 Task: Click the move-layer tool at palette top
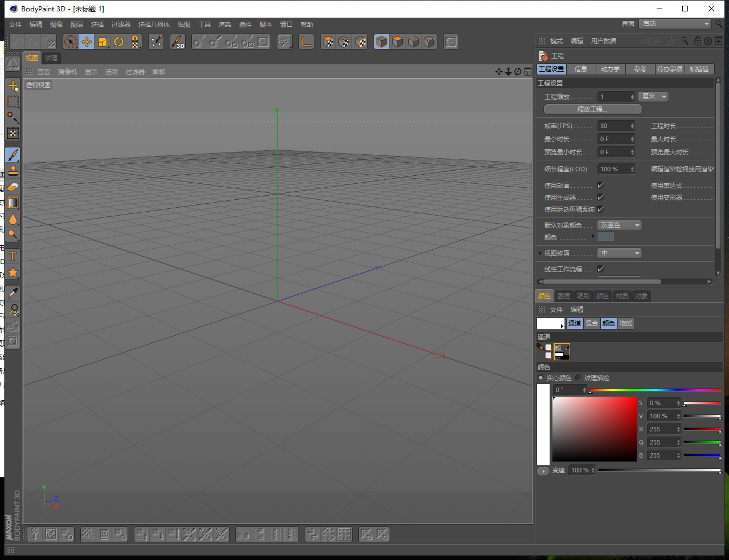click(x=13, y=85)
